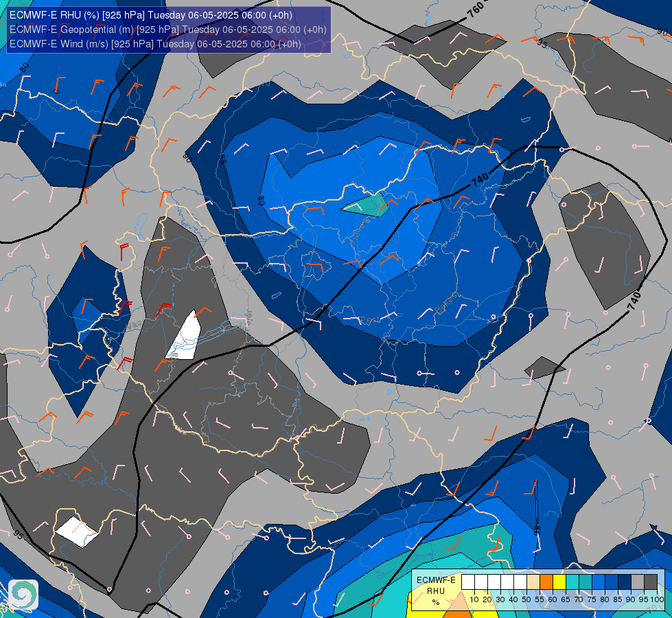Select the ECMWF-E Geopotential (m) title line
The height and width of the screenshot is (618, 672).
point(167,30)
